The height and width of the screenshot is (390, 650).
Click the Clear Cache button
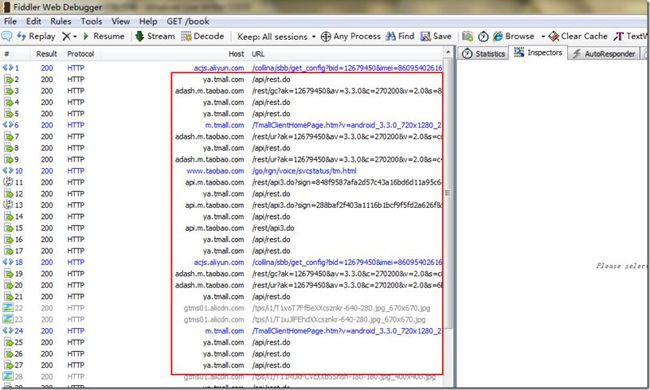click(x=578, y=36)
